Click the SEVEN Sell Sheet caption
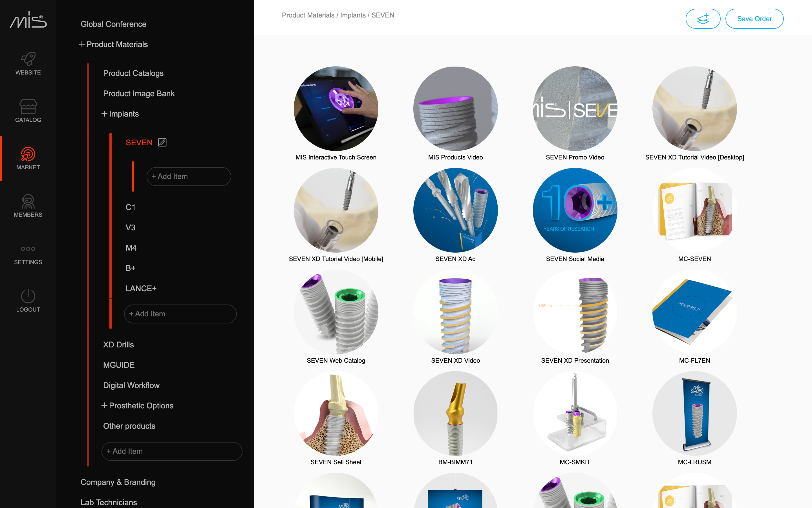Image resolution: width=812 pixels, height=508 pixels. tap(336, 462)
